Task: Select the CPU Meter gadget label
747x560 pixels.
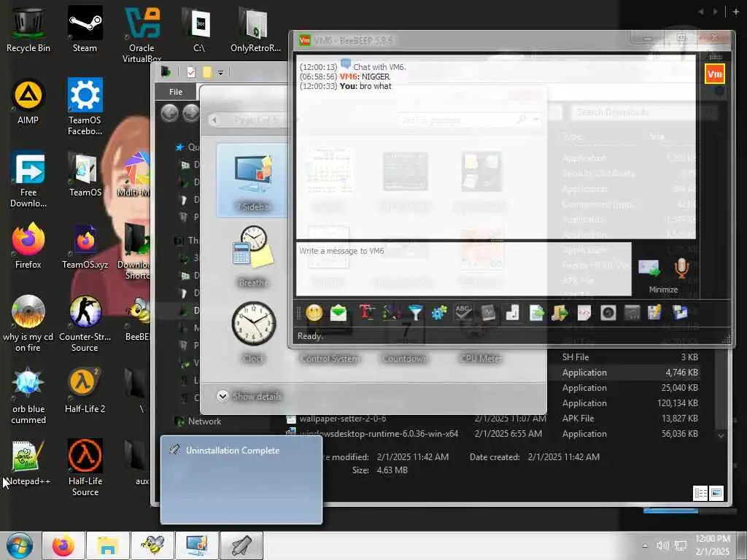Action: coord(481,359)
